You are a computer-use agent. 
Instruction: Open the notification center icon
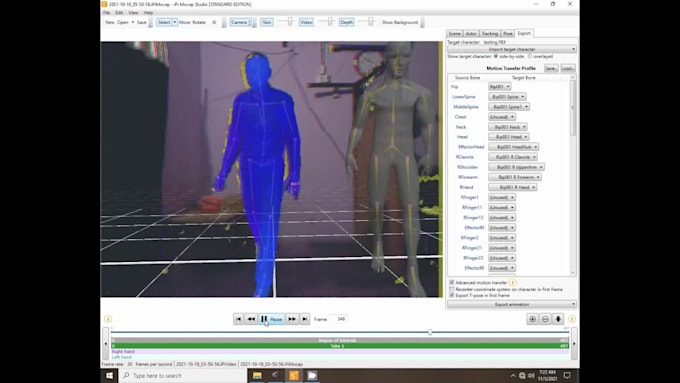(567, 376)
